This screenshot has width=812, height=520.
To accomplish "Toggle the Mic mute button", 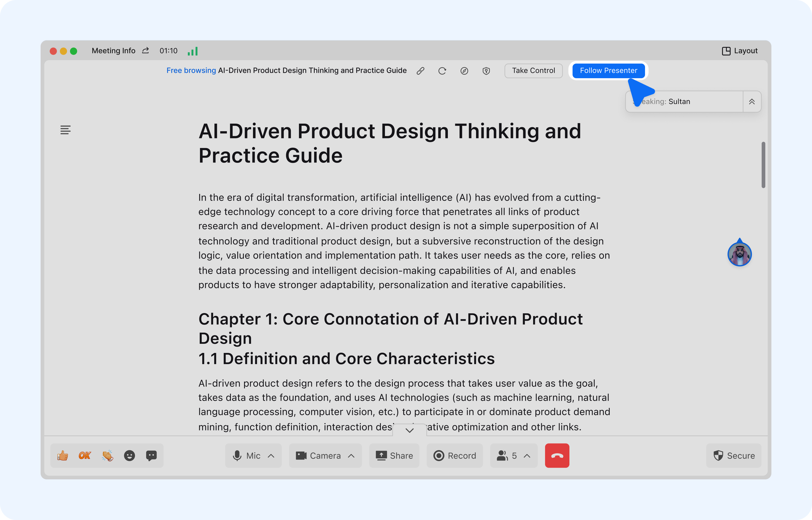I will (246, 456).
